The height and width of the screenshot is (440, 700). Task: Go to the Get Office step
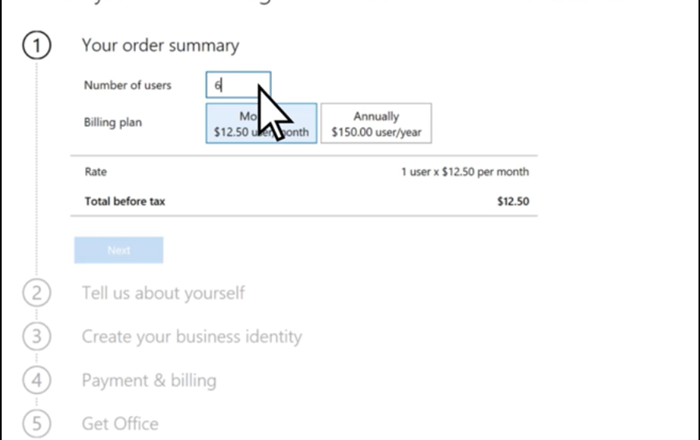120,424
